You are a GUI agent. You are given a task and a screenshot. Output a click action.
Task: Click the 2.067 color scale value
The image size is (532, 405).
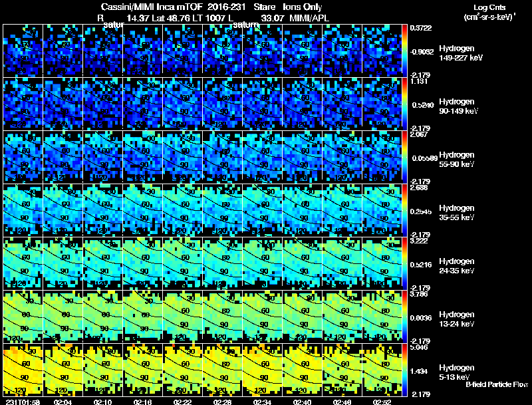(419, 134)
